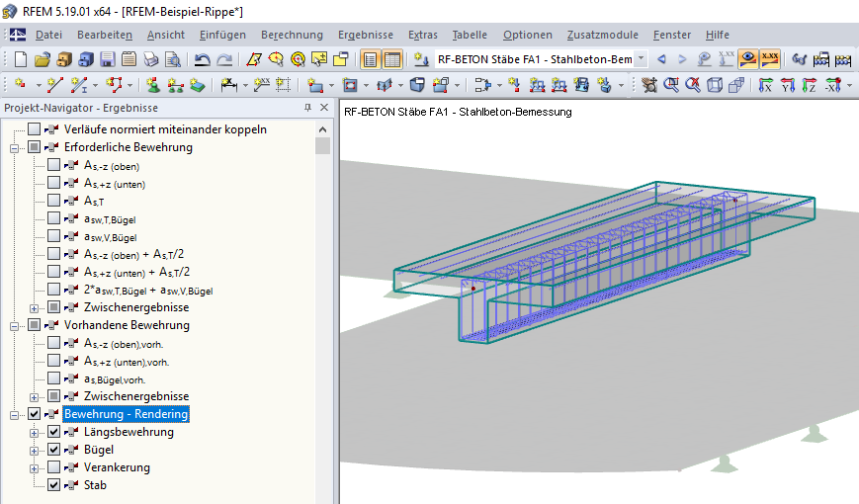Screen dimensions: 859x504
Task: Open the Berechnung menu
Action: click(x=292, y=35)
